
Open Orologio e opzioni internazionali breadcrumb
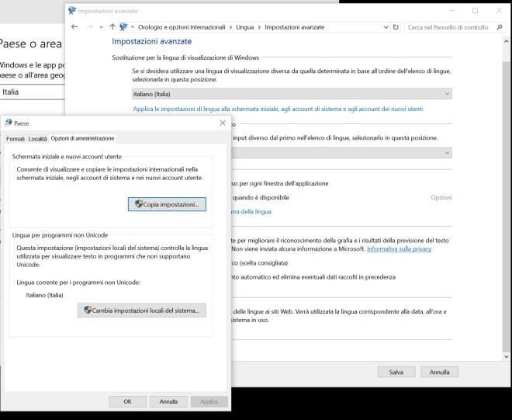(182, 27)
